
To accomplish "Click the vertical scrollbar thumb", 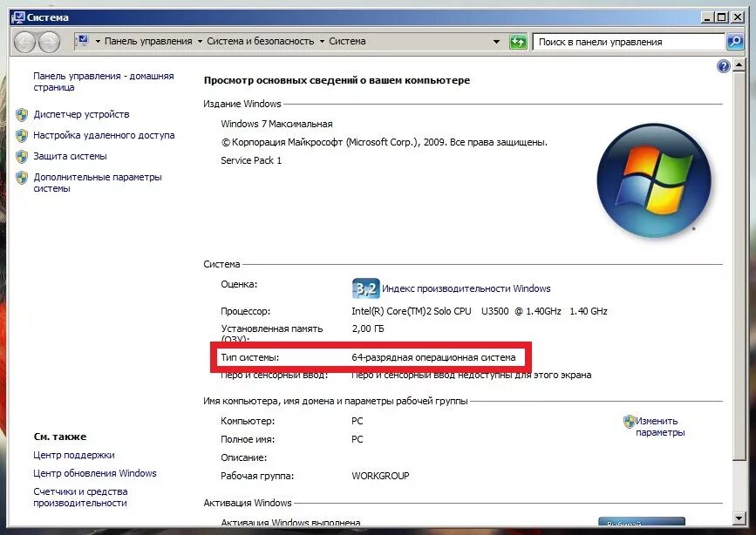I will 739,266.
